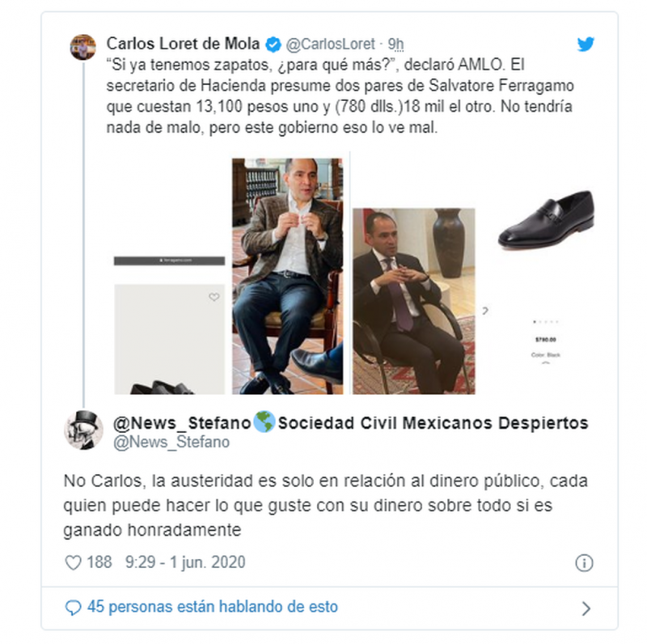Open the News_Stefano skull avatar

(83, 430)
